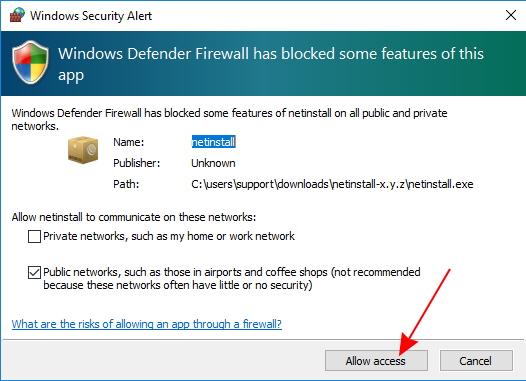The width and height of the screenshot is (526, 381).
Task: Uncheck the Public networks checkbox
Action: tap(34, 272)
